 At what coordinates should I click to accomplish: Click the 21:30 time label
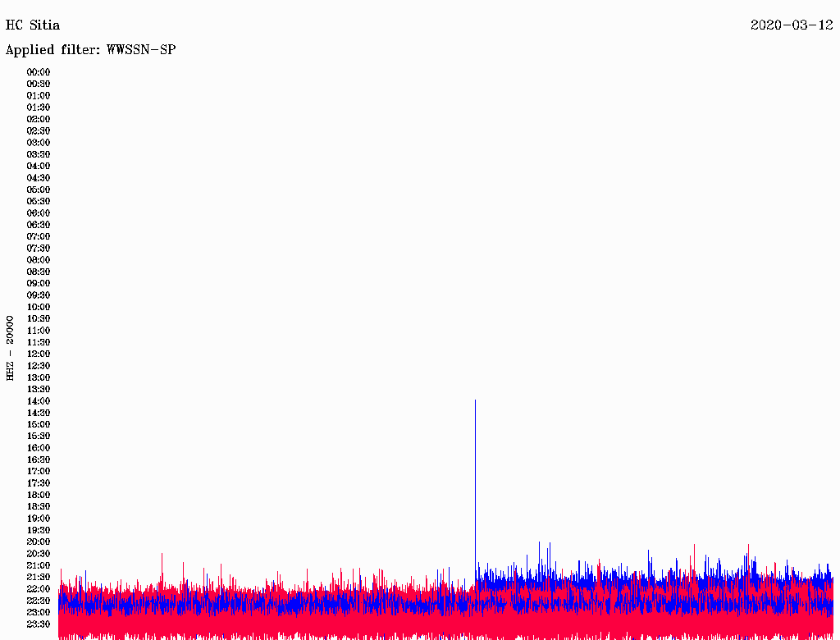[x=39, y=578]
